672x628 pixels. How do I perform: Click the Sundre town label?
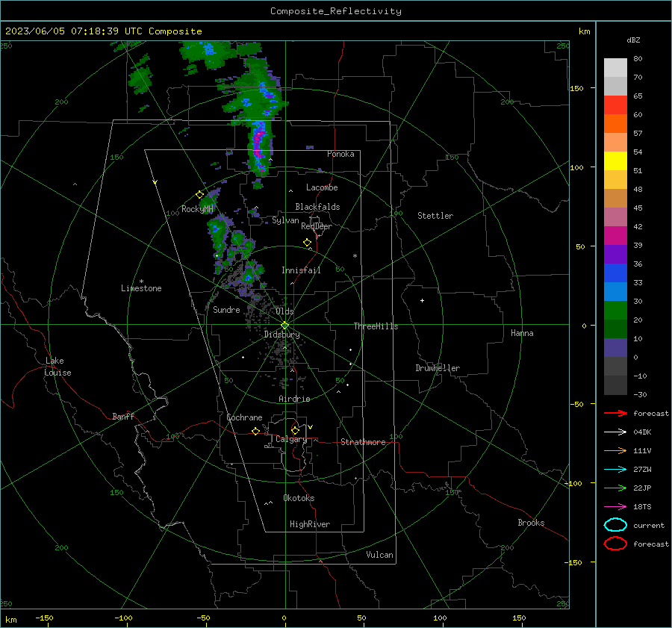[x=226, y=310]
